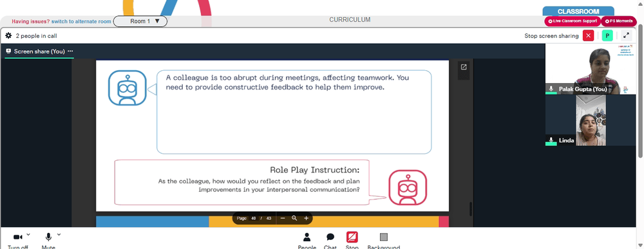
Task: Zoom in the PDF with plus icon
Action: coord(306,218)
